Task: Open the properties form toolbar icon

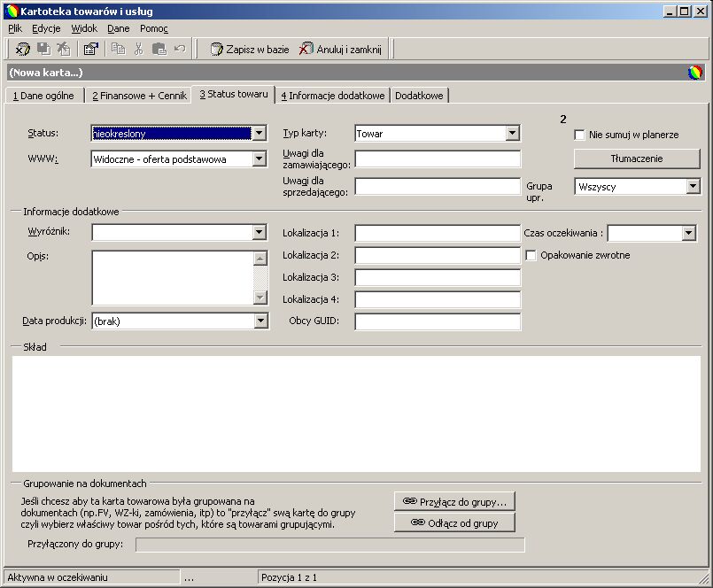Action: pos(91,49)
